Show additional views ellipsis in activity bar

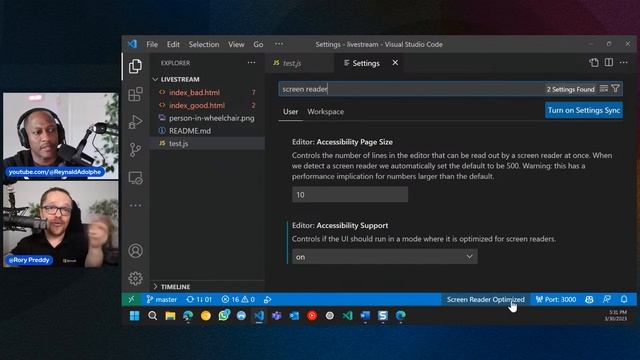pyautogui.click(x=135, y=205)
